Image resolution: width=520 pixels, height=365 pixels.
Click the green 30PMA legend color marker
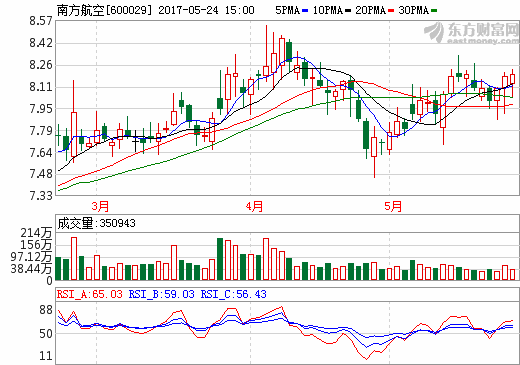(x=434, y=11)
